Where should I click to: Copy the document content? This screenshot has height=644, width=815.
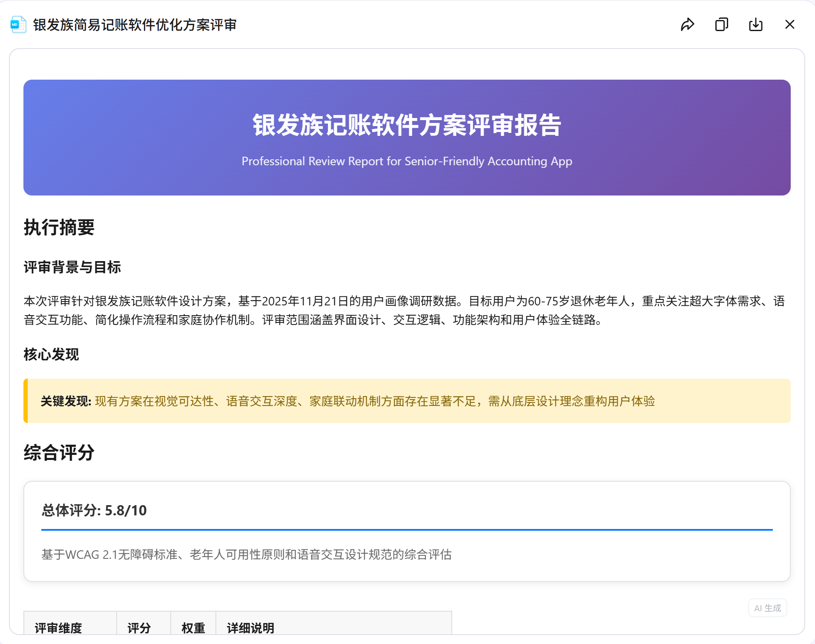[x=721, y=25]
